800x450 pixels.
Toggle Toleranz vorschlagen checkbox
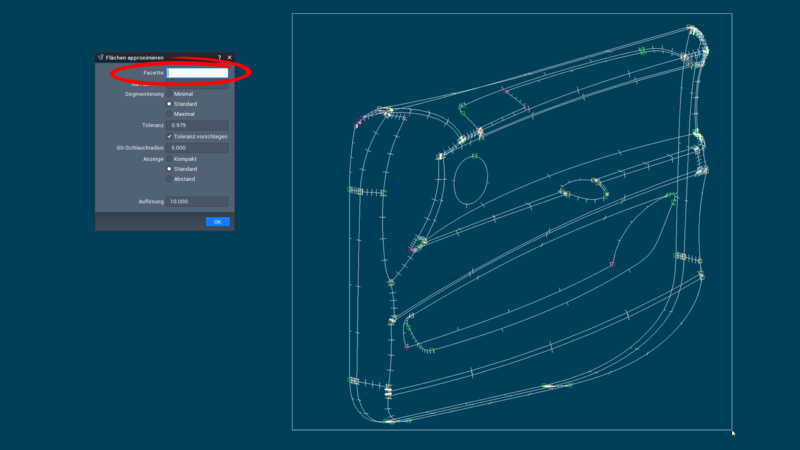pos(169,137)
